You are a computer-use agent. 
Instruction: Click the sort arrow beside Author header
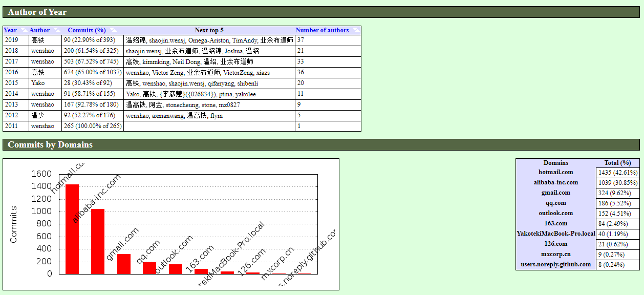pyautogui.click(x=56, y=31)
